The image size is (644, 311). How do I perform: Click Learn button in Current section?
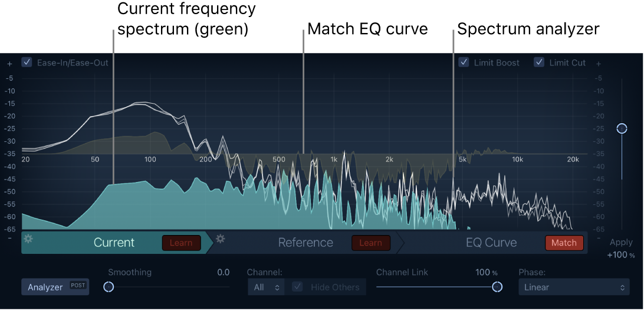tap(181, 243)
